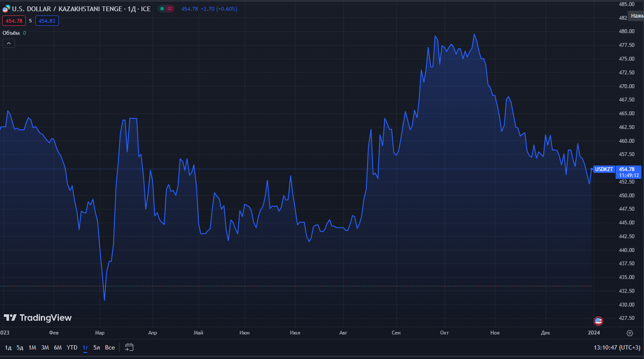Click the +2.70 (+0.60%) change value
This screenshot has height=359, width=644.
pos(219,9)
